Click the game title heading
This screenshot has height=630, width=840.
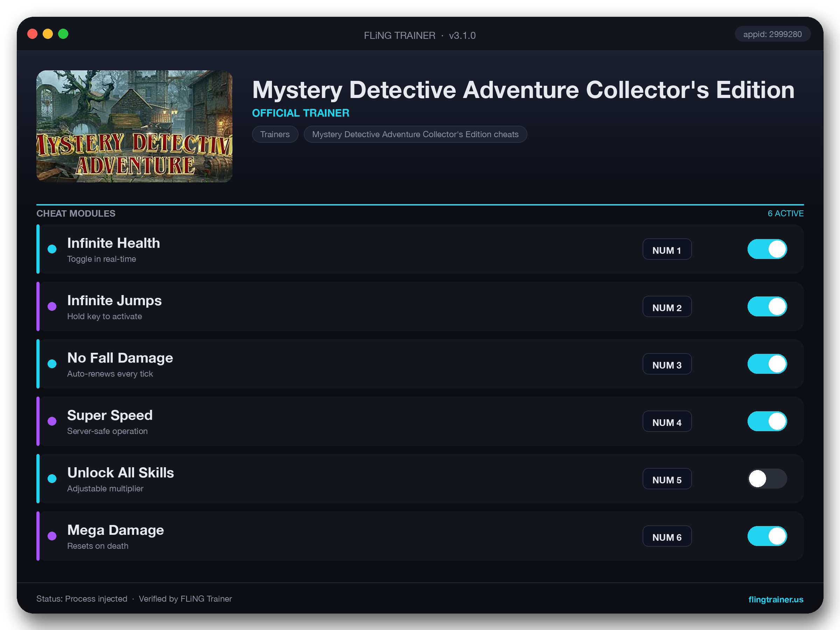pos(523,90)
